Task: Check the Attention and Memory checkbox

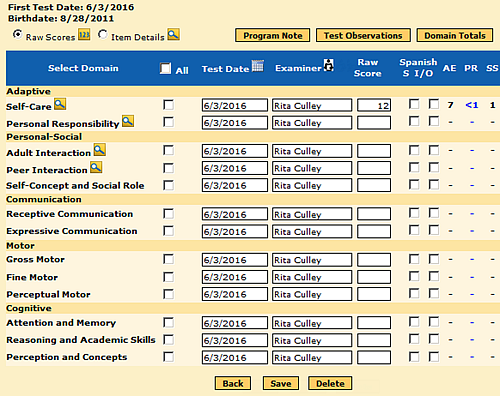Action: point(169,322)
